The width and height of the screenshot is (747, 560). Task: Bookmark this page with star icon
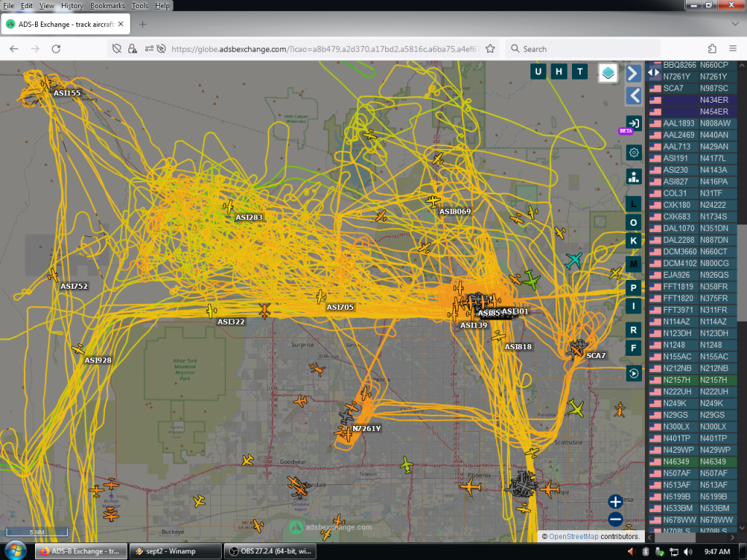490,49
